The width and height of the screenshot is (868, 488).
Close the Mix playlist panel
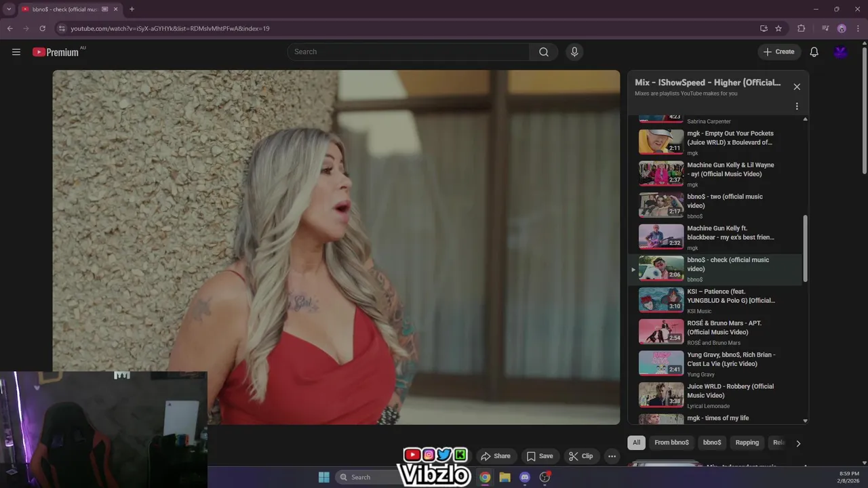coord(797,87)
